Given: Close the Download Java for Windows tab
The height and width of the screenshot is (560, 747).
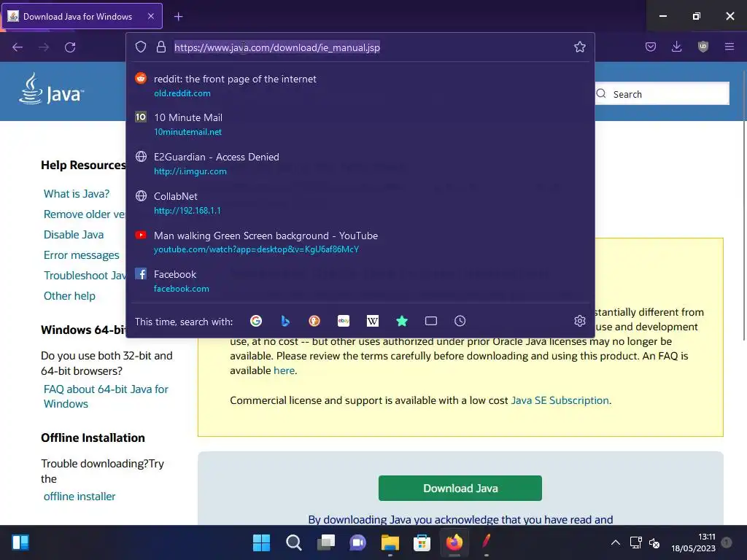Looking at the screenshot, I should point(150,16).
